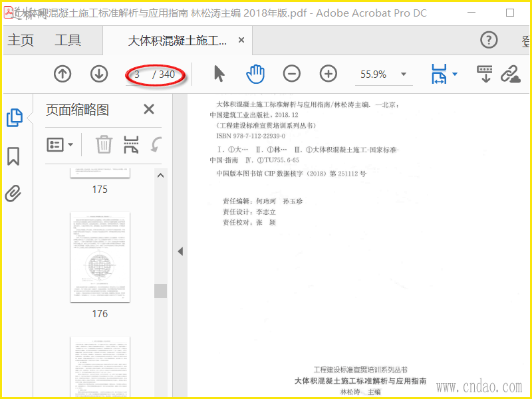The height and width of the screenshot is (399, 532).
Task: Click the fit width page display icon
Action: [x=439, y=74]
